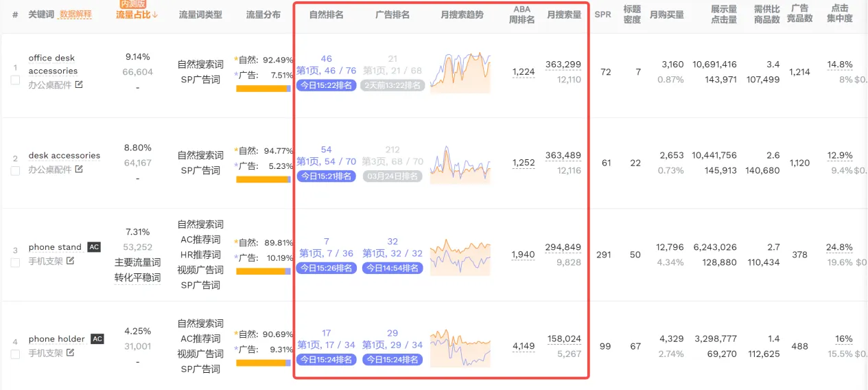The width and height of the screenshot is (868, 390).
Task: Click 今日15:21排名 badge
Action: 327,176
